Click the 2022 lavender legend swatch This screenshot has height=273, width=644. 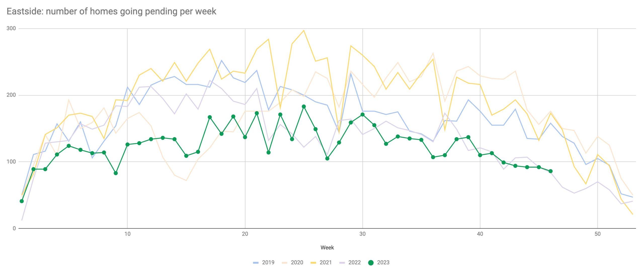pos(342,263)
